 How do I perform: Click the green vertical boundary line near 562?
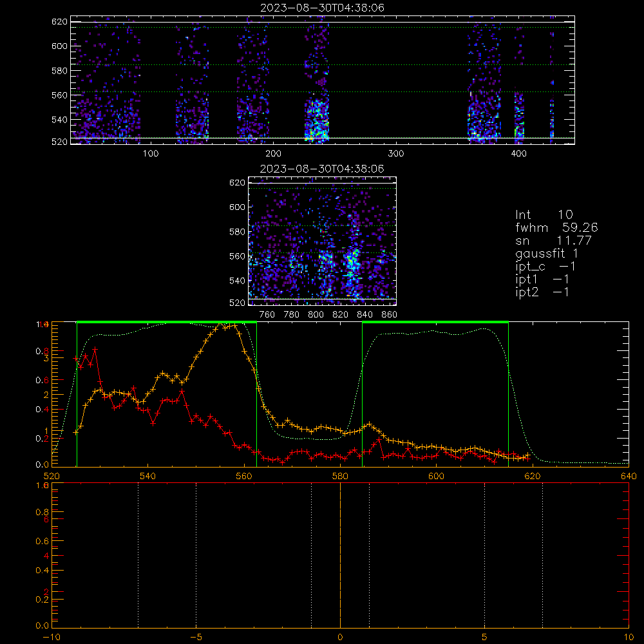[257, 394]
